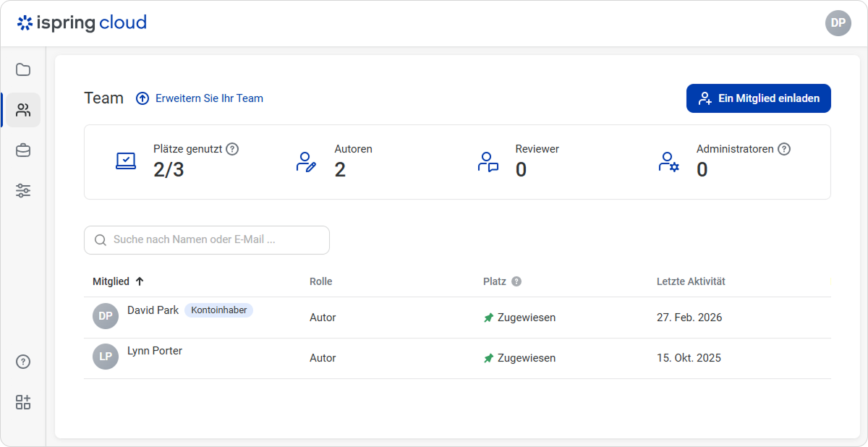Click David Park's DP avatar in table
Image resolution: width=868 pixels, height=447 pixels.
click(106, 316)
